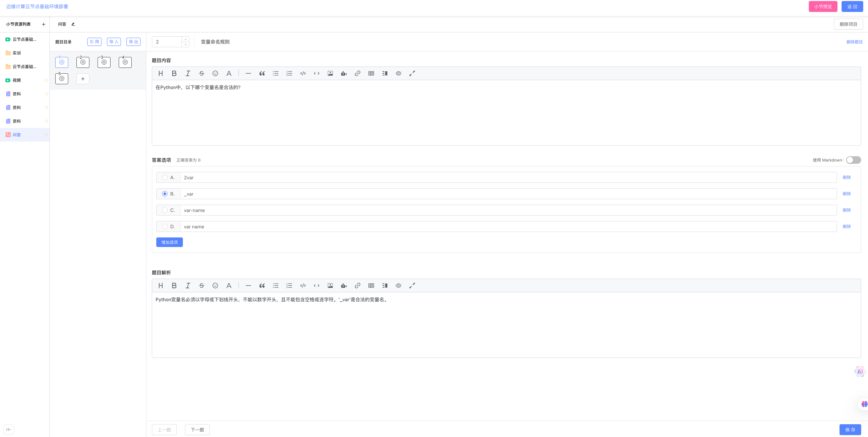
Task: Click plus icon to add section resource
Action: coord(44,24)
